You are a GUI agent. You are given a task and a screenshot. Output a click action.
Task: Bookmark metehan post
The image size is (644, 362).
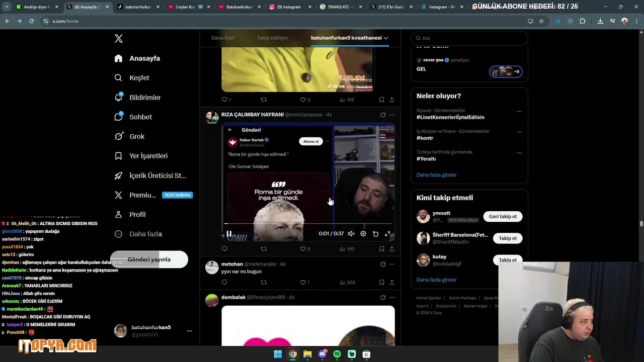tap(382, 283)
